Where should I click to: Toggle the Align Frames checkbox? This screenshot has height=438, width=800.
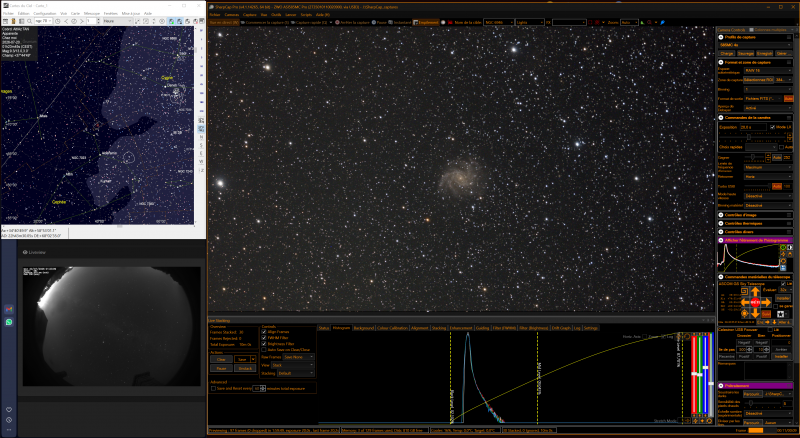(x=264, y=332)
